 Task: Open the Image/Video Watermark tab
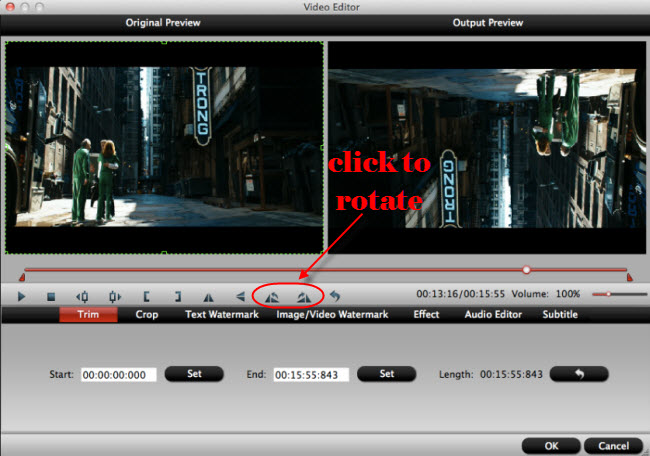click(332, 314)
